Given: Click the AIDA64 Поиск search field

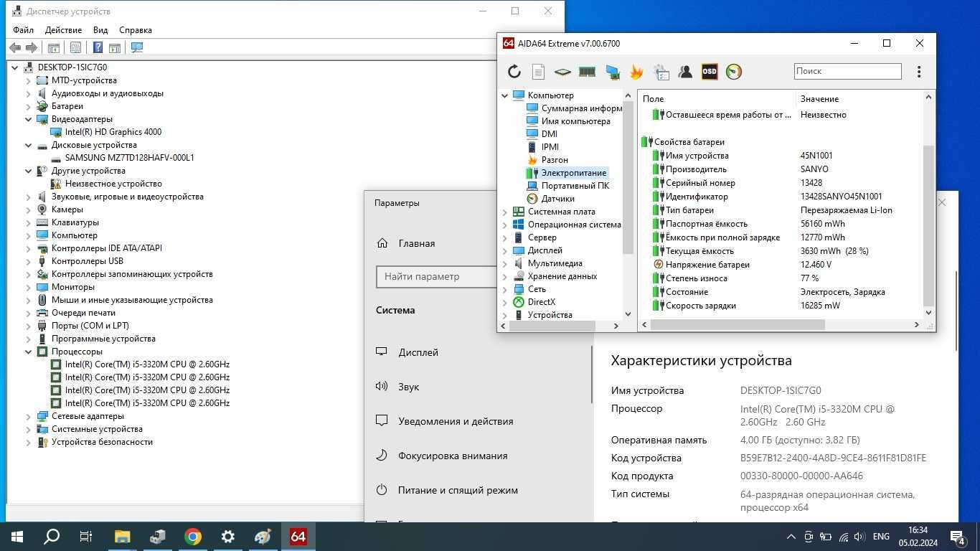Looking at the screenshot, I should tap(847, 71).
